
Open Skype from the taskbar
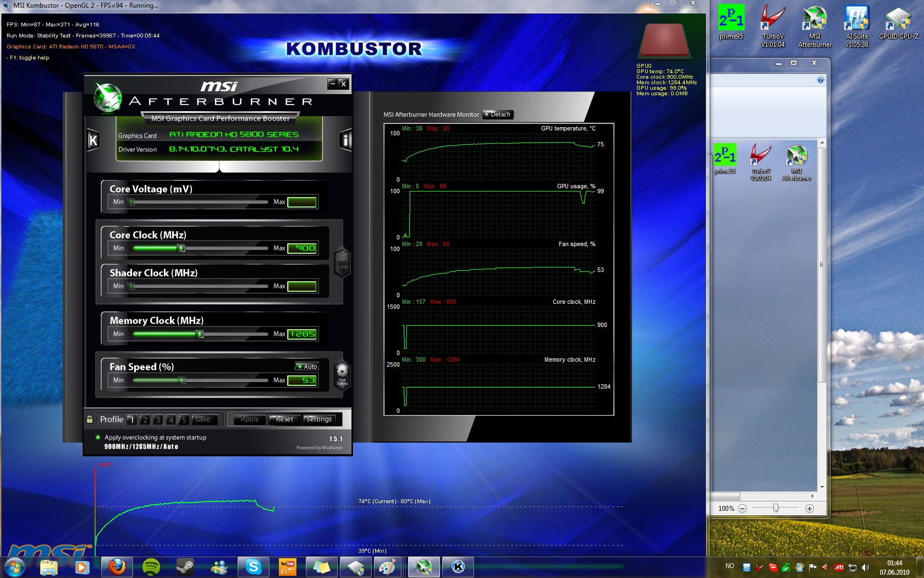253,567
